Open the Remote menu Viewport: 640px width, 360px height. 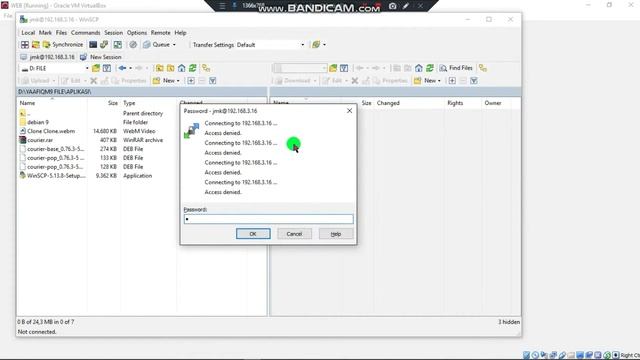[x=160, y=33]
